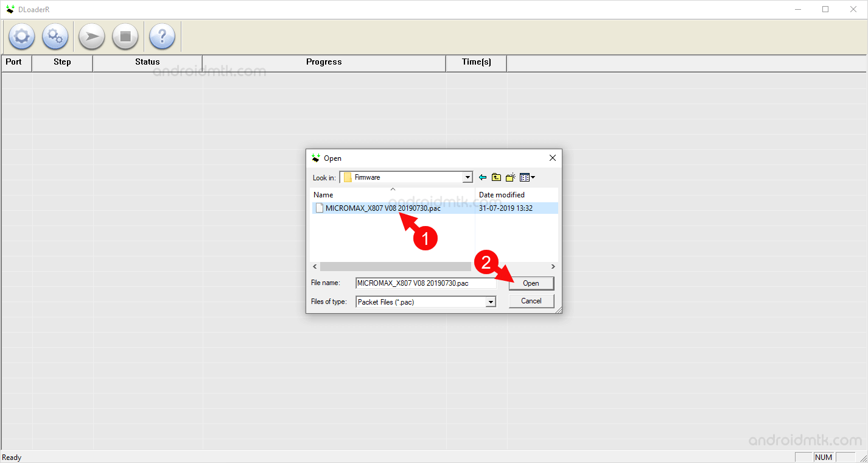The width and height of the screenshot is (868, 463).
Task: Create New Folder icon in Open dialog
Action: 511,177
